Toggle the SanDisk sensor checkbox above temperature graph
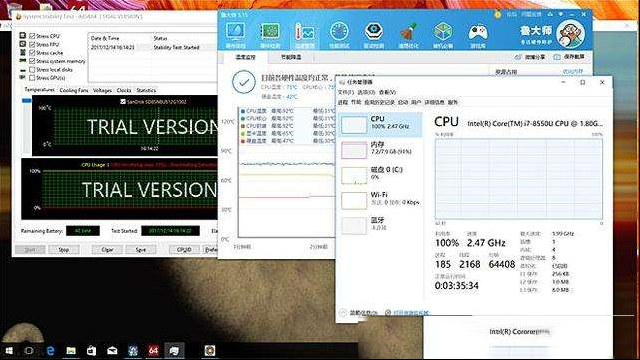 point(123,102)
